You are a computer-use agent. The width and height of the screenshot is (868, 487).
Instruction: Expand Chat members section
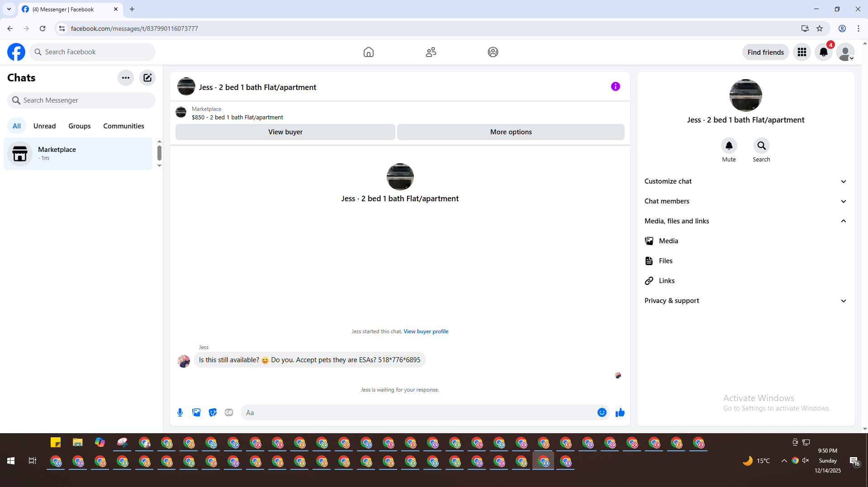(x=745, y=201)
